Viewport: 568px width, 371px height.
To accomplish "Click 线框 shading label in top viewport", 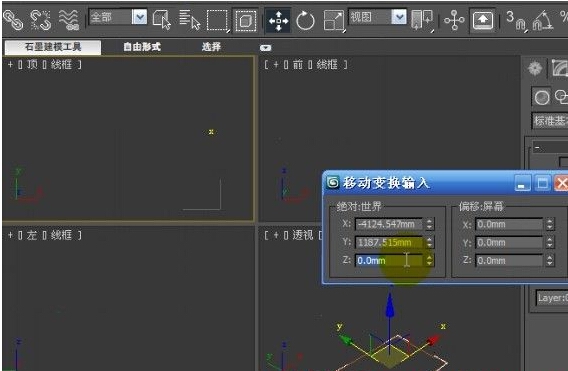I will pyautogui.click(x=61, y=64).
